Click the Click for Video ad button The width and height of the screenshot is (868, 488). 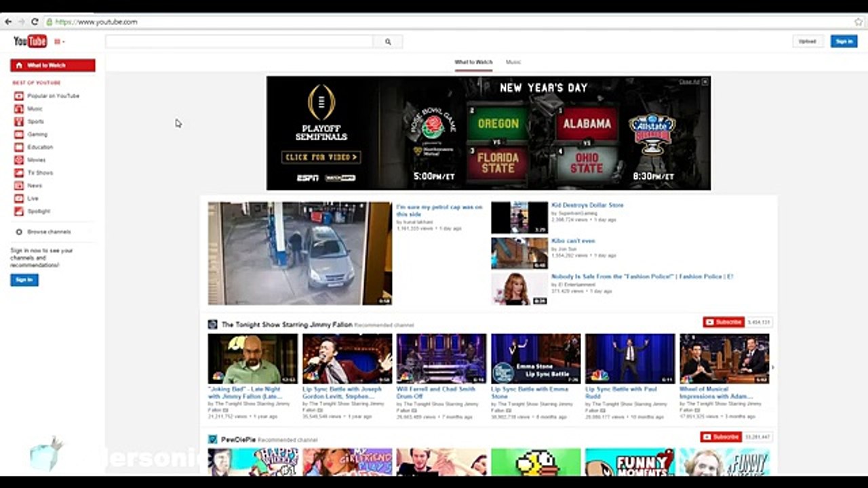click(x=321, y=157)
